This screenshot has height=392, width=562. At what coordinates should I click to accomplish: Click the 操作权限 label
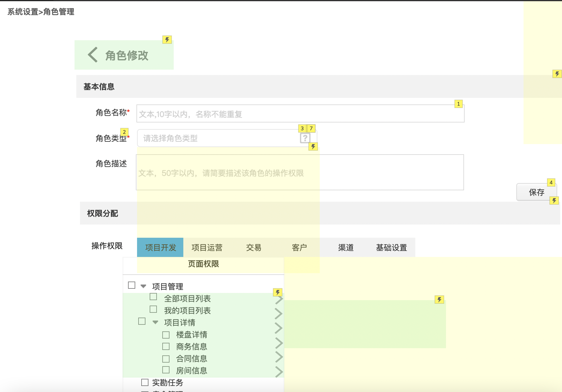(x=107, y=246)
